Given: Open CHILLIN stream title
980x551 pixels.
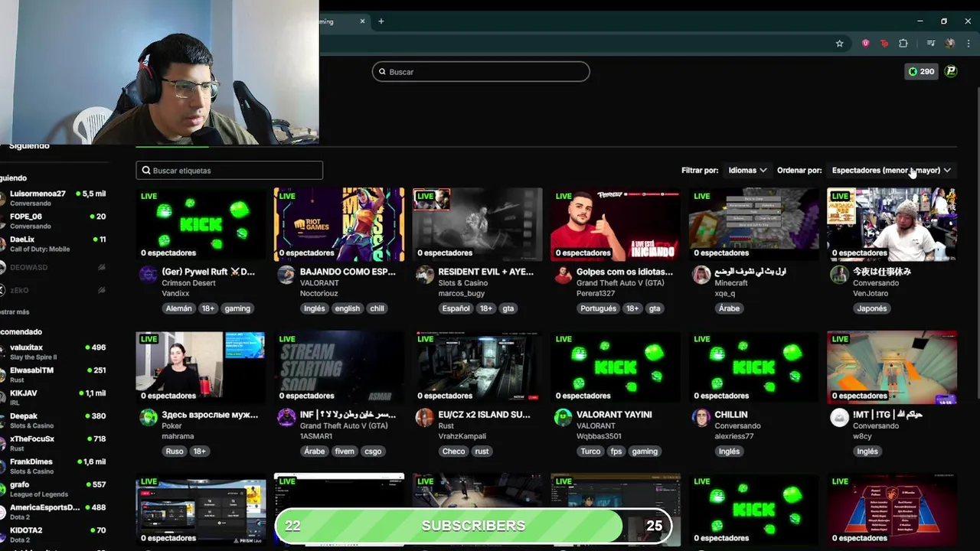Looking at the screenshot, I should 731,415.
